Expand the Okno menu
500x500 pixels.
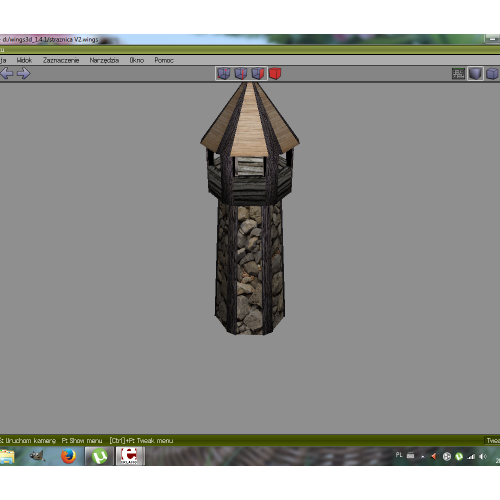(137, 60)
